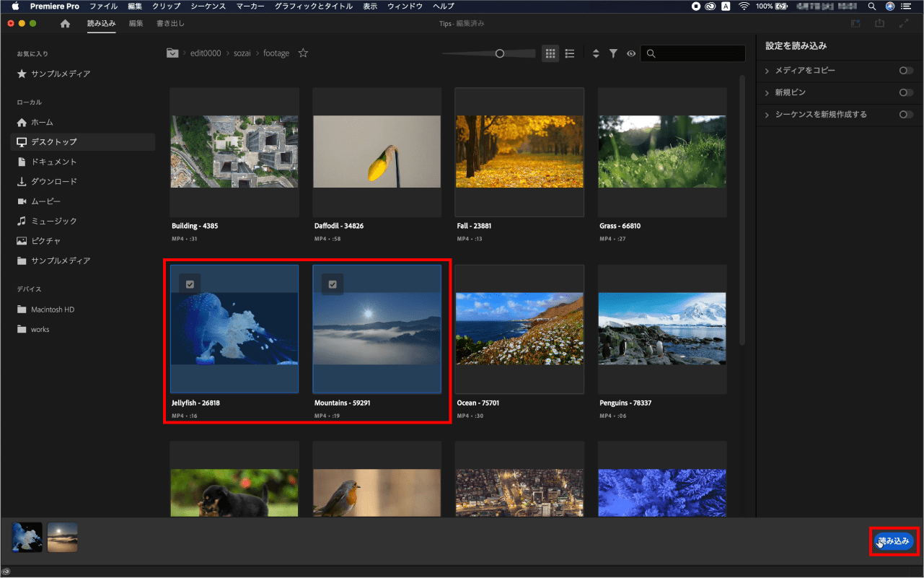Select the puppy clip thumbnail

point(234,479)
